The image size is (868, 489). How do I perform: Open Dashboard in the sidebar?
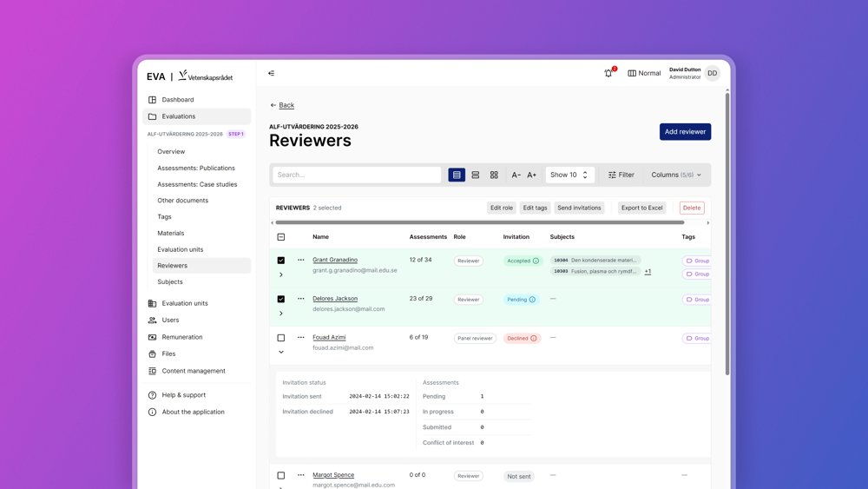click(x=177, y=100)
